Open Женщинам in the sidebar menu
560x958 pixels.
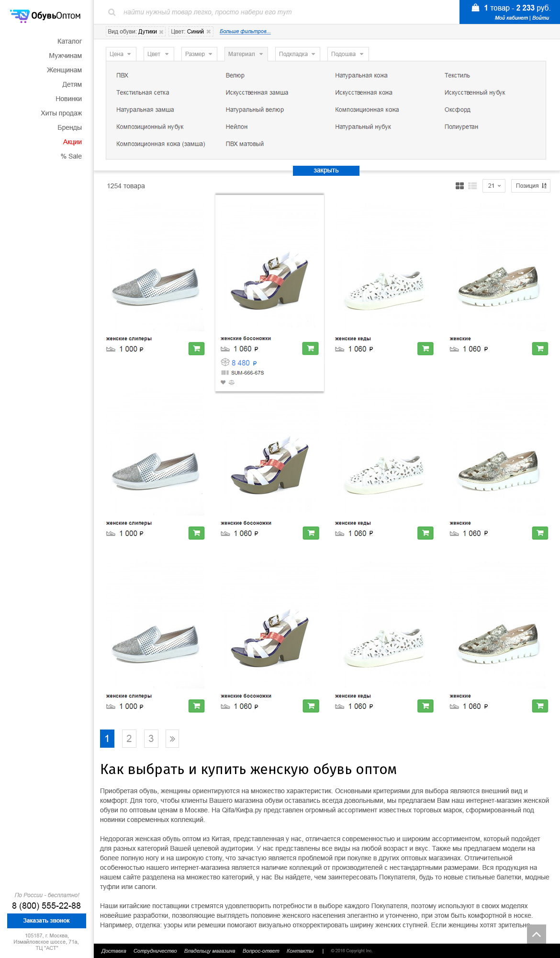(64, 70)
